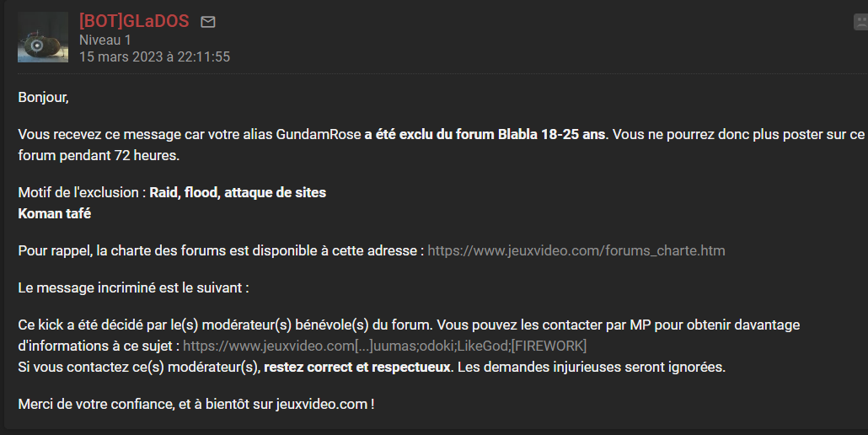
Task: Open the GLaDOS avatar thumbnail
Action: click(43, 37)
